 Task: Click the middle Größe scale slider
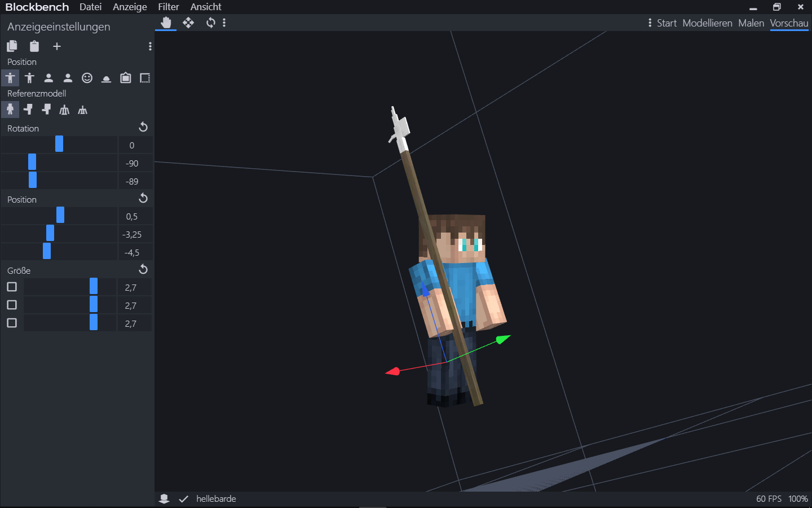[70, 305]
